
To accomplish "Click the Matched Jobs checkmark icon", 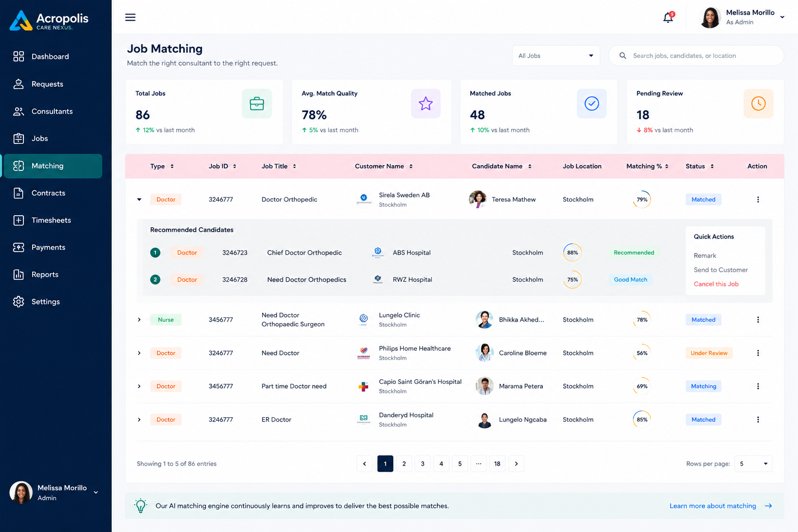I will tap(592, 103).
